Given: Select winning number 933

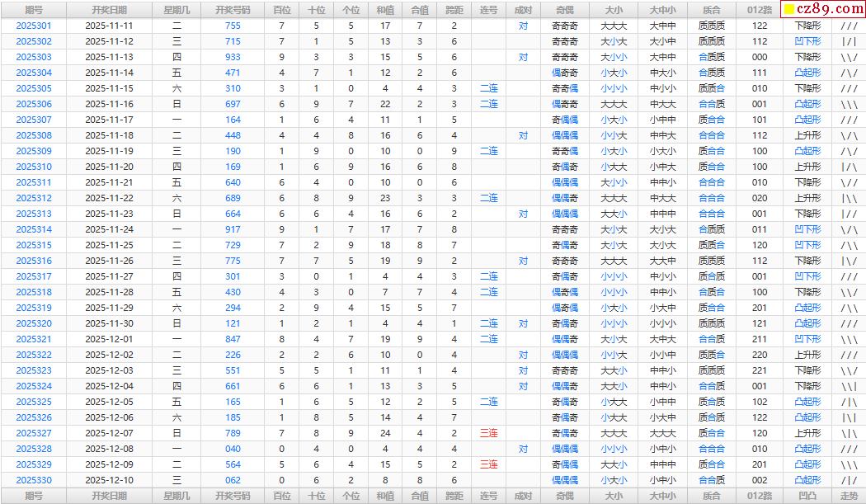Looking at the screenshot, I should click(x=233, y=57).
